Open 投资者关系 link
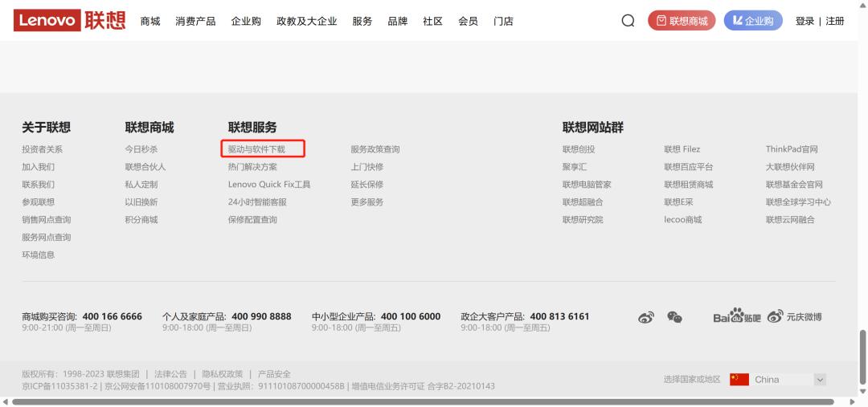This screenshot has width=868, height=407. [x=42, y=149]
